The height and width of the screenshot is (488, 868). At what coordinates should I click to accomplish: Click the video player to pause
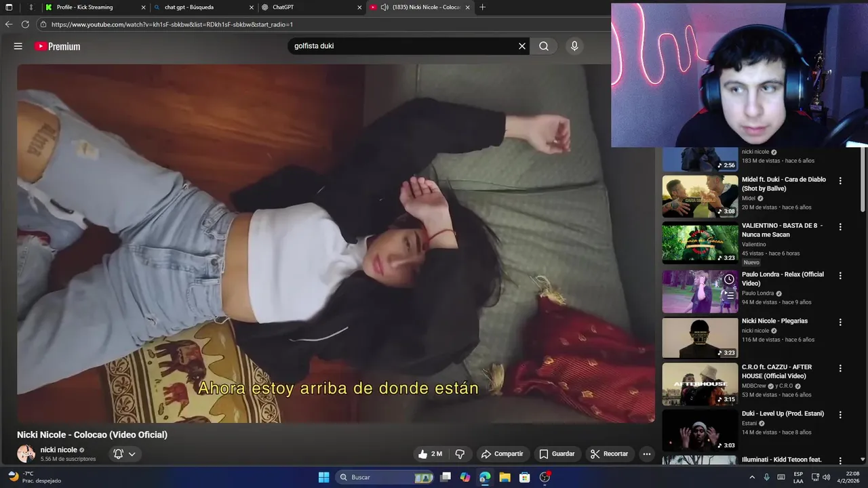click(336, 244)
